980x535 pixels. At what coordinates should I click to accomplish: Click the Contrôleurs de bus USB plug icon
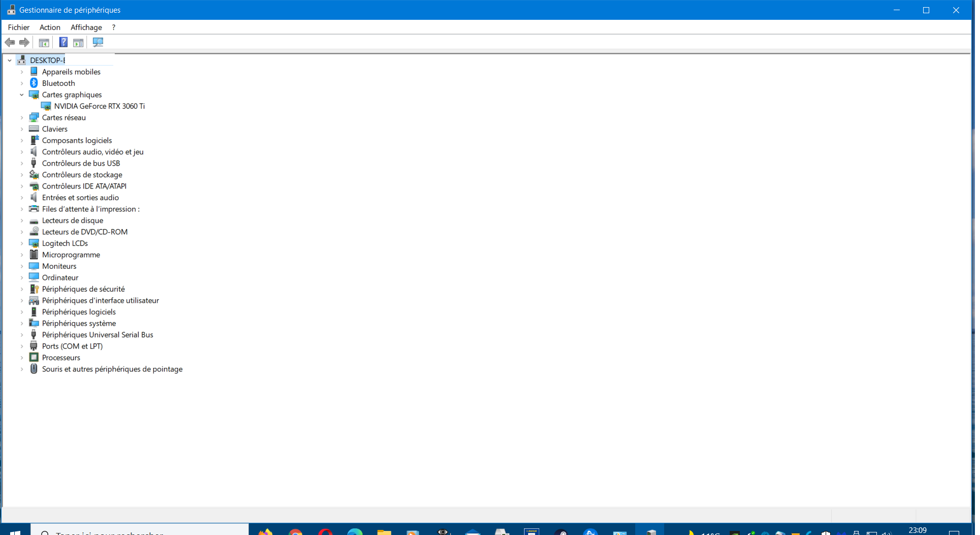(x=34, y=163)
